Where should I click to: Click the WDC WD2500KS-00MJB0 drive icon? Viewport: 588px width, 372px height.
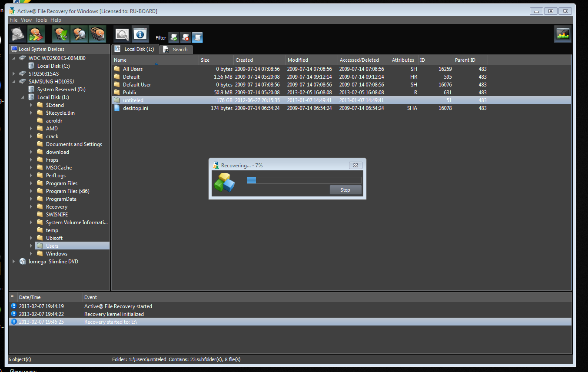23,58
